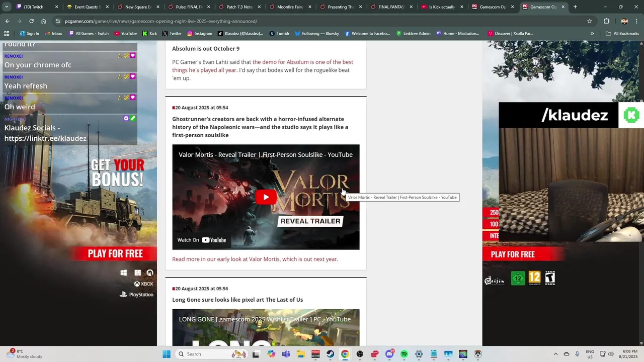This screenshot has height=362, width=644.
Task: Open the All Games - Twitch bookmark
Action: tap(89, 34)
